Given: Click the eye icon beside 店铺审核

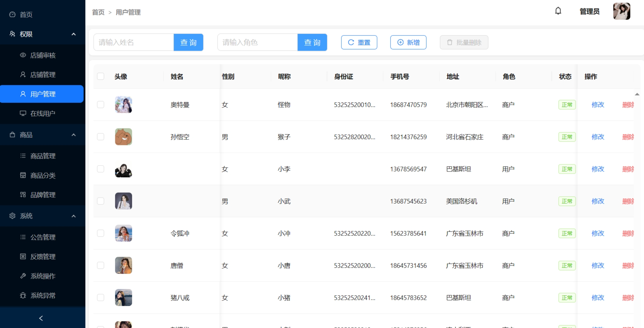Looking at the screenshot, I should tap(23, 55).
